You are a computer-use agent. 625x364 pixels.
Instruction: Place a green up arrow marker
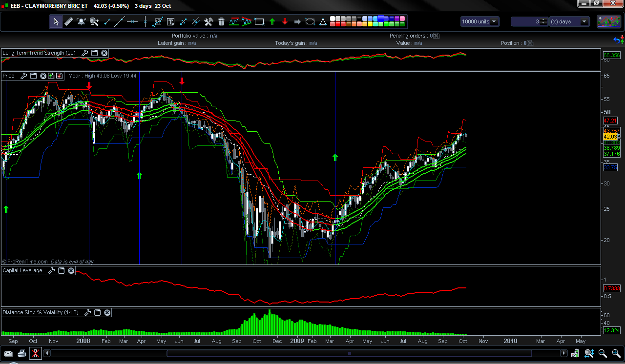tap(272, 21)
